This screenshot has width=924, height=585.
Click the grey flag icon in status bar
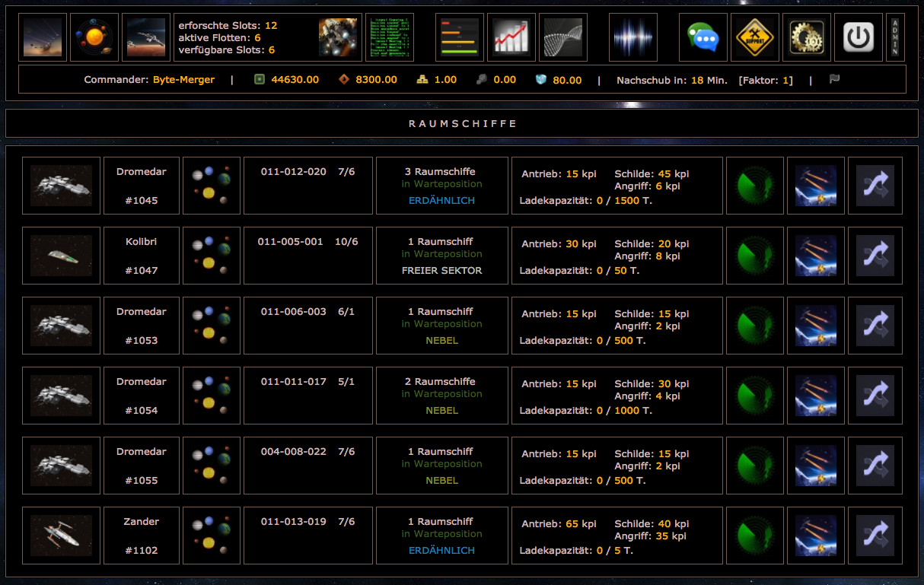[x=835, y=80]
